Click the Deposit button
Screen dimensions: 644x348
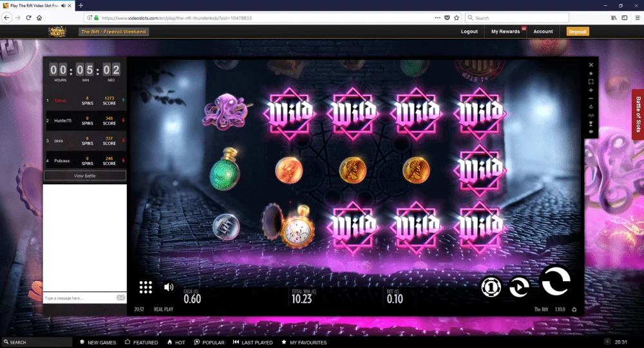point(578,32)
